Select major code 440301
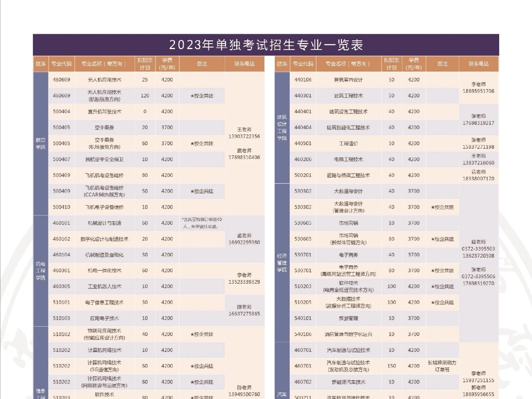 [x=303, y=96]
